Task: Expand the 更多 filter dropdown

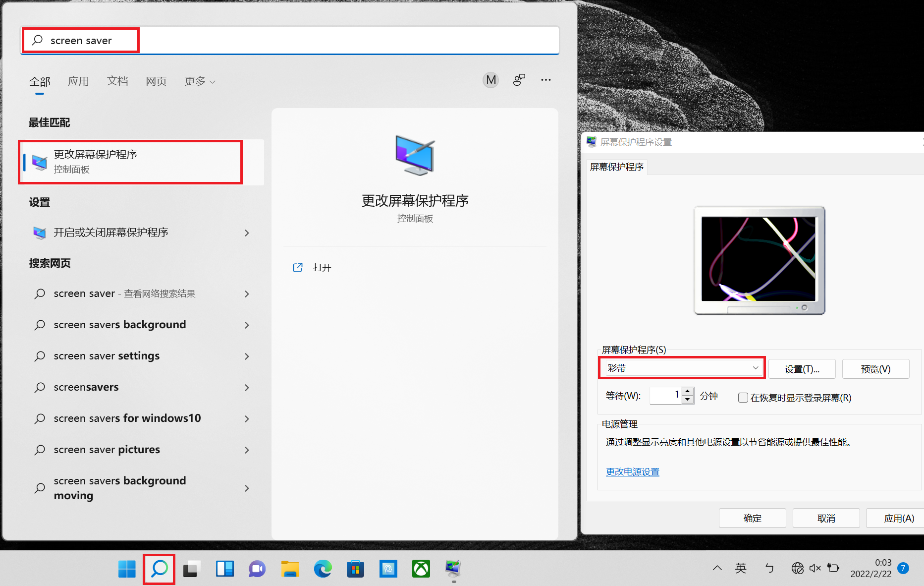Action: pos(200,81)
